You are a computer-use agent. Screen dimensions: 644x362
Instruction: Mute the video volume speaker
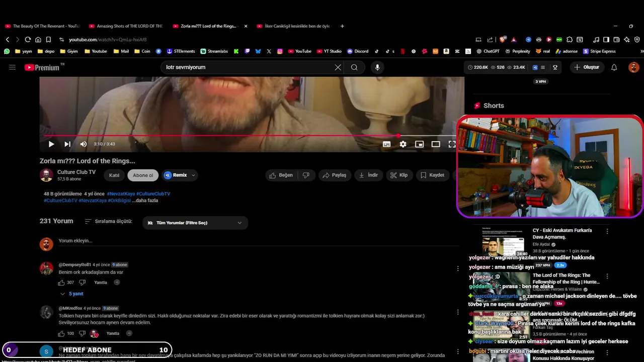click(84, 144)
